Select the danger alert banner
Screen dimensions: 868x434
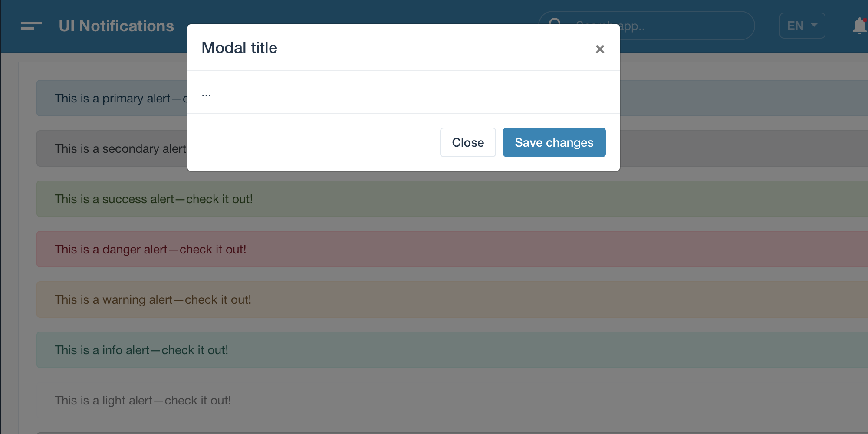coord(452,249)
